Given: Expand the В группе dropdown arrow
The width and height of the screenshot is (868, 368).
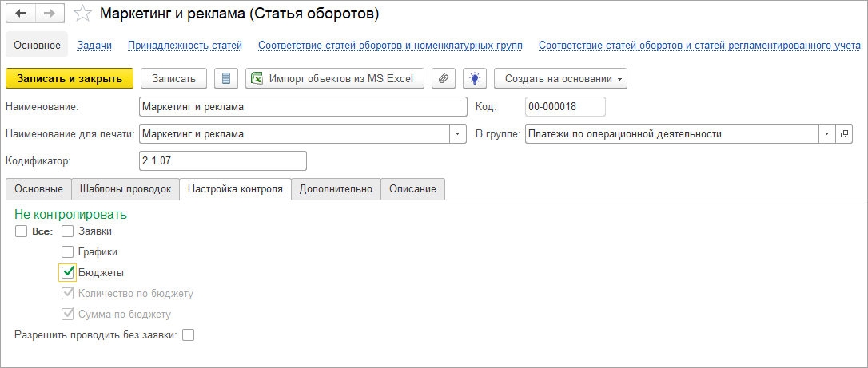Looking at the screenshot, I should click(x=826, y=134).
